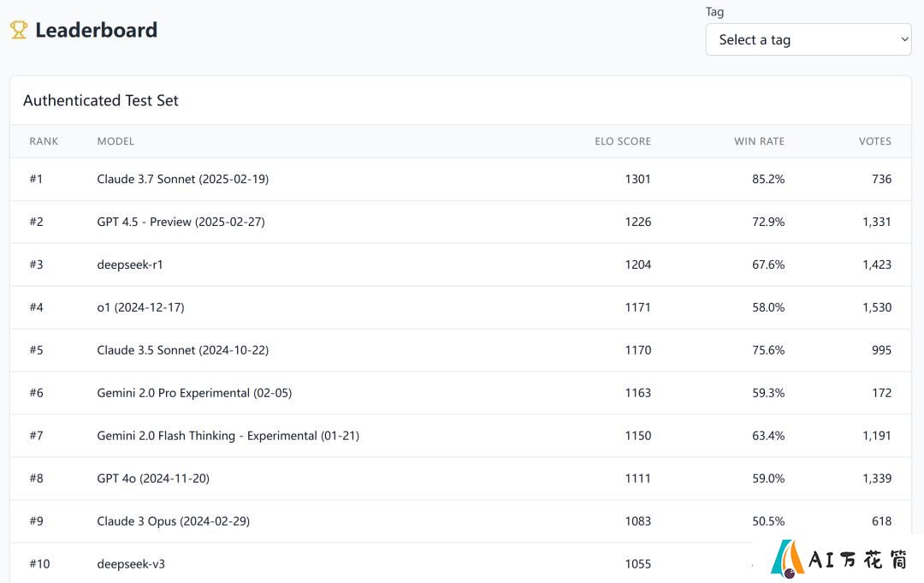Screen dimensions: 924x583
Task: Click the Leaderboard heading
Action: 96,30
